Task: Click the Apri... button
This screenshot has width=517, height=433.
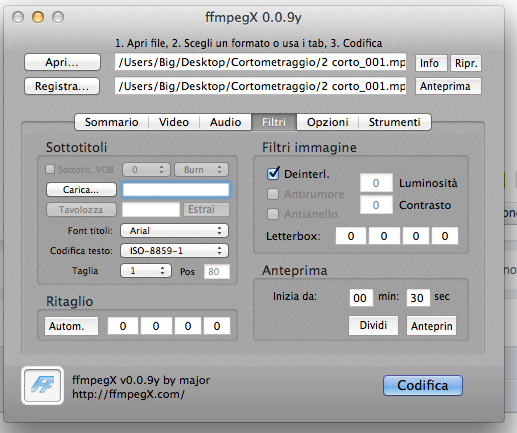Action: pyautogui.click(x=62, y=62)
